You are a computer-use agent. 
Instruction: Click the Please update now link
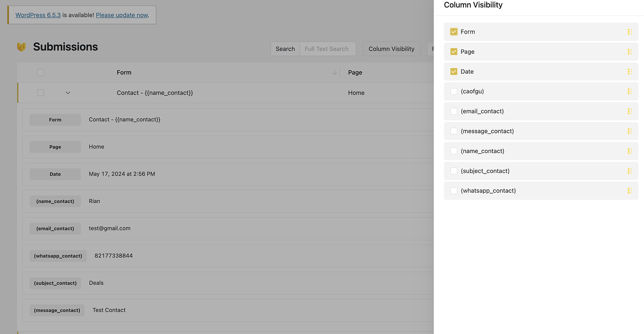[x=122, y=15]
